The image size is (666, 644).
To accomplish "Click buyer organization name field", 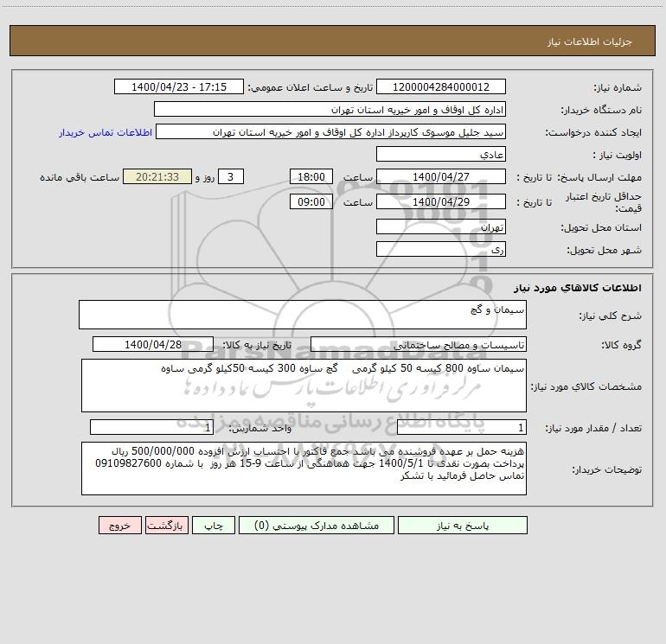I will [x=330, y=109].
